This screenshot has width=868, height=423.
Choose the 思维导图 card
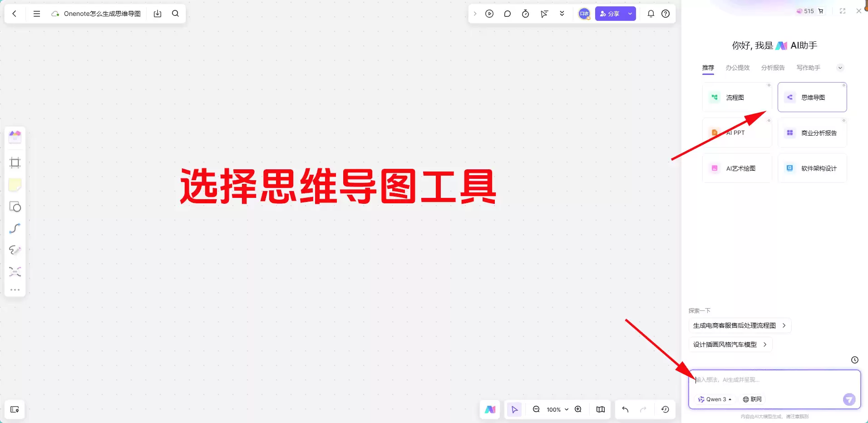point(812,97)
